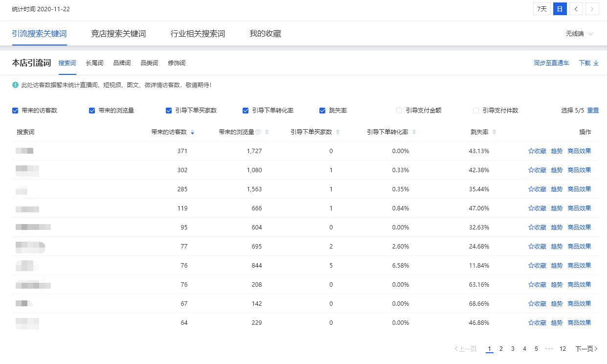Uncheck the 跳失率 metric checkbox
This screenshot has width=607, height=364.
(x=322, y=111)
